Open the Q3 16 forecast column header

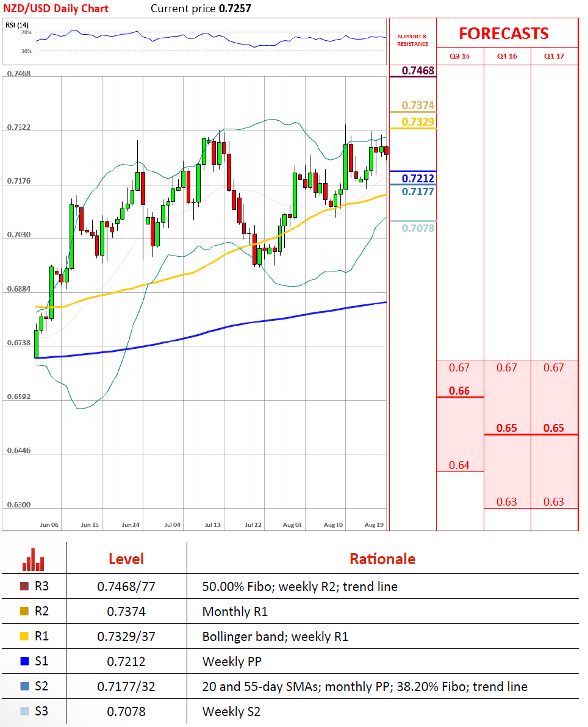[459, 56]
